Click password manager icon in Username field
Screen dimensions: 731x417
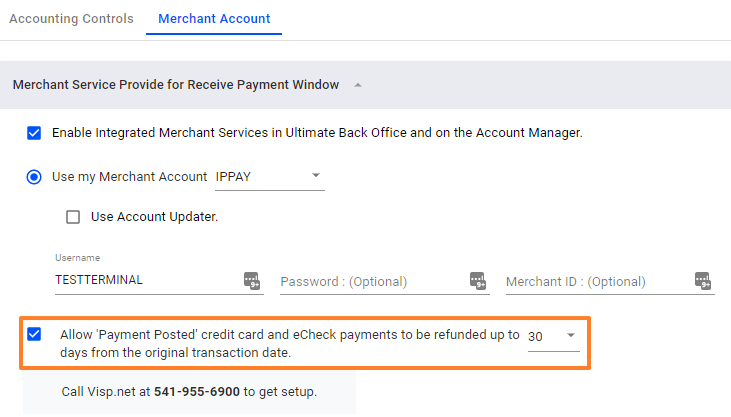point(252,281)
